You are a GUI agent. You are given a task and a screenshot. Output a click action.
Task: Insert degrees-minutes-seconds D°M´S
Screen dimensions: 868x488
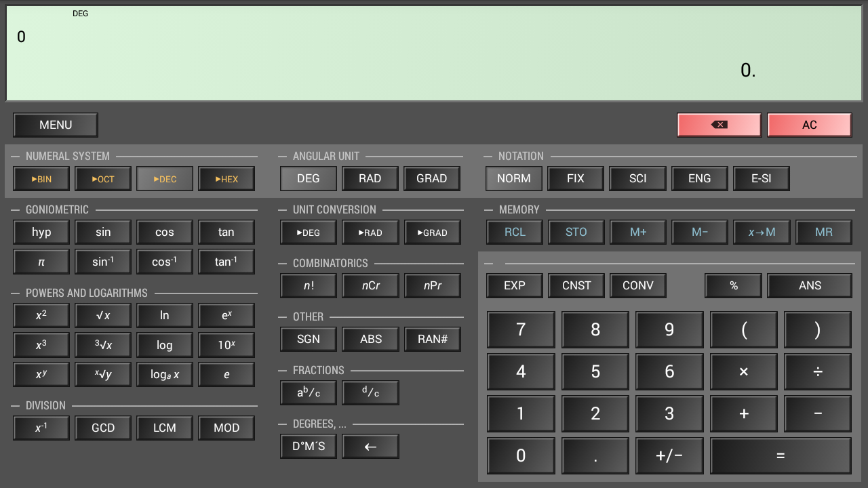click(x=309, y=447)
